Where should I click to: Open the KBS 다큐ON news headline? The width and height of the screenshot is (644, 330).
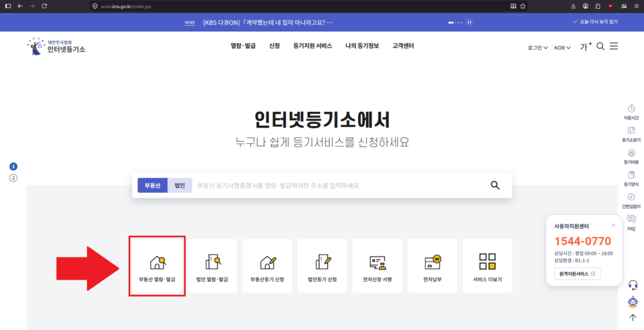268,22
